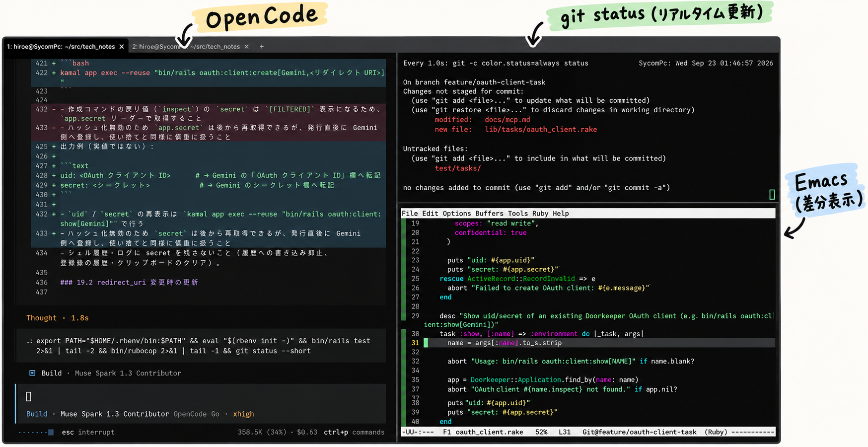Click the Thought · 1.8s entry
Viewport: 868px width, 447px height.
click(x=58, y=318)
